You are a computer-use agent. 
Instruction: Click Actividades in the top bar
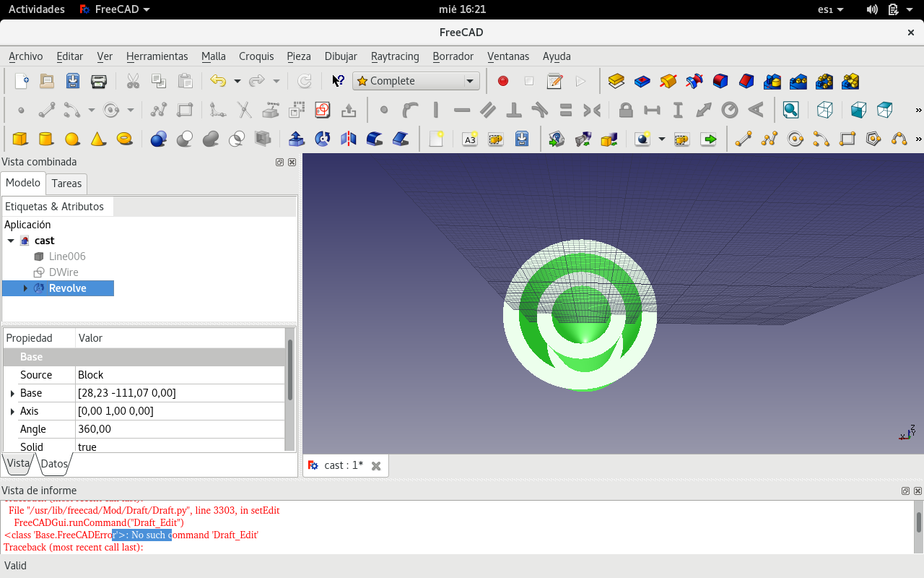36,9
